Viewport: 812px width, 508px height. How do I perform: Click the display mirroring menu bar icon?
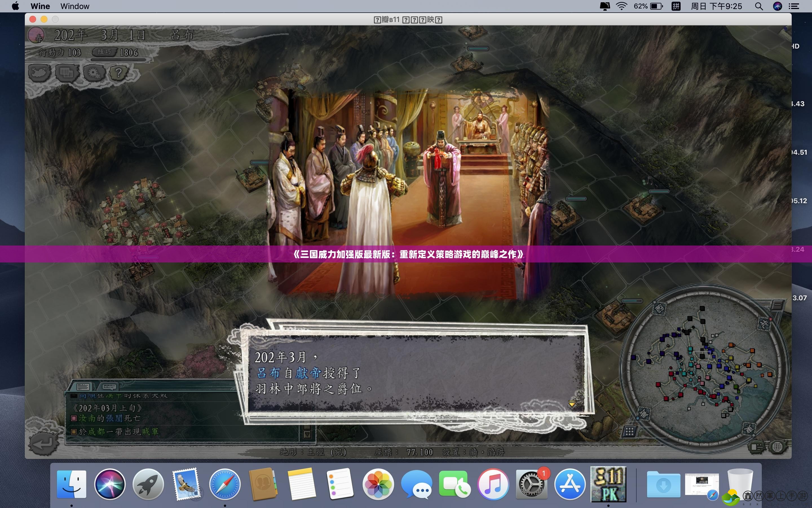click(x=605, y=6)
